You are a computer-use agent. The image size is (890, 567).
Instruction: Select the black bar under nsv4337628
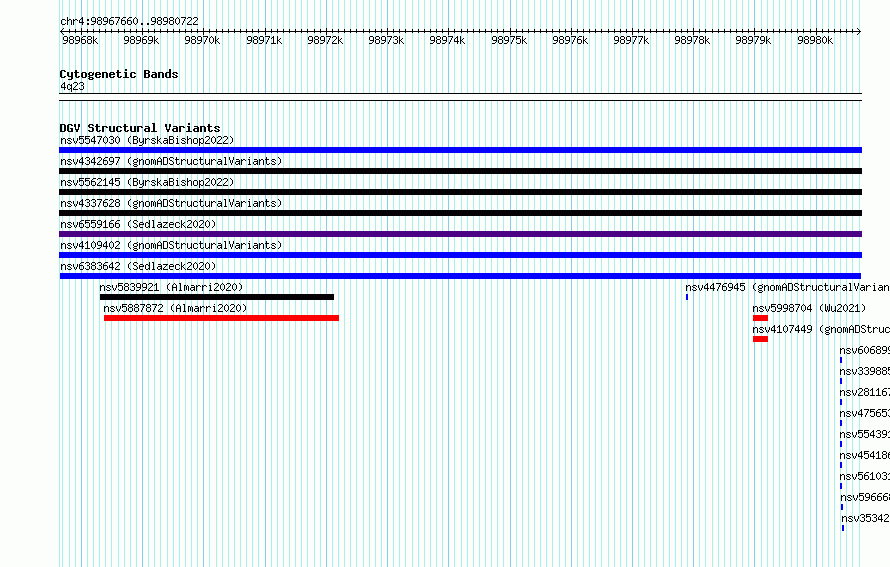click(x=460, y=213)
